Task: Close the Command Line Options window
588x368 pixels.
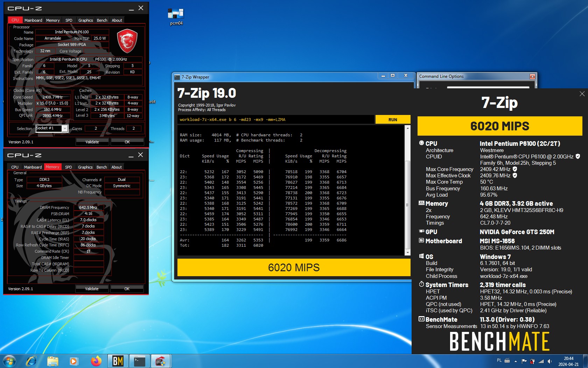Action: pos(532,76)
